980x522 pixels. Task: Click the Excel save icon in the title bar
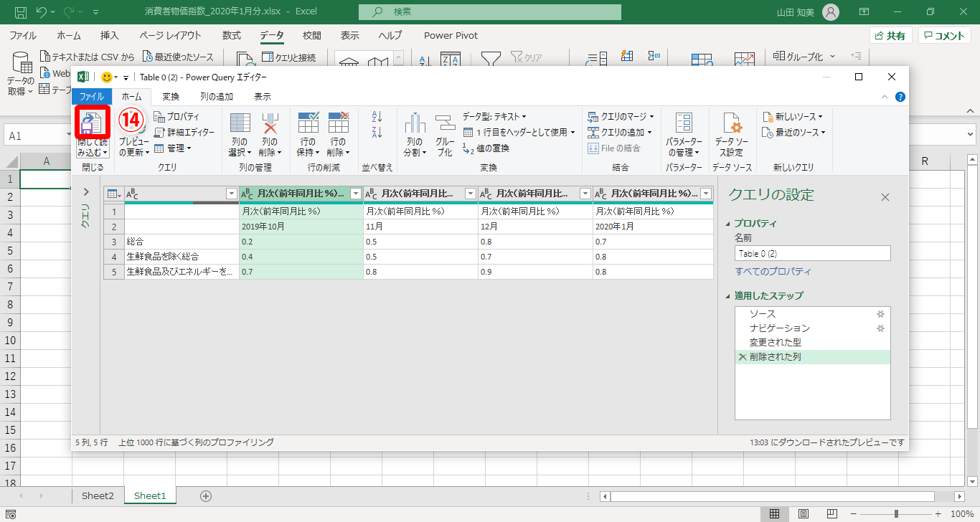21,12
